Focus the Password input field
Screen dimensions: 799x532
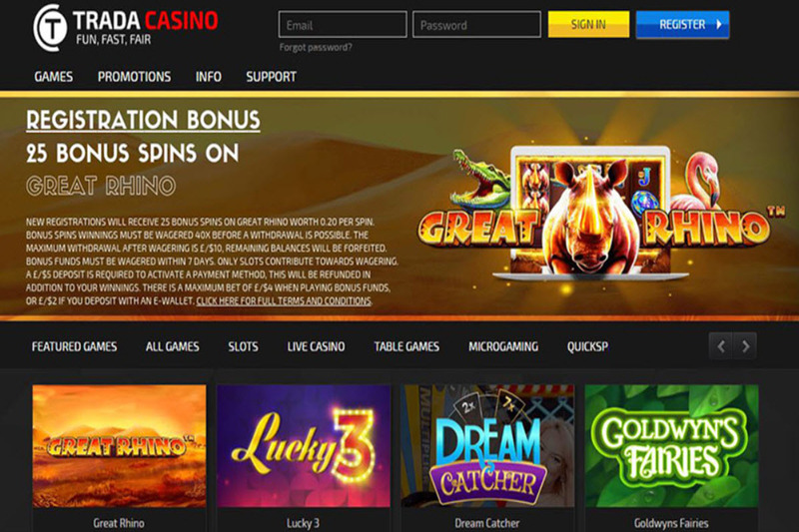(x=476, y=24)
